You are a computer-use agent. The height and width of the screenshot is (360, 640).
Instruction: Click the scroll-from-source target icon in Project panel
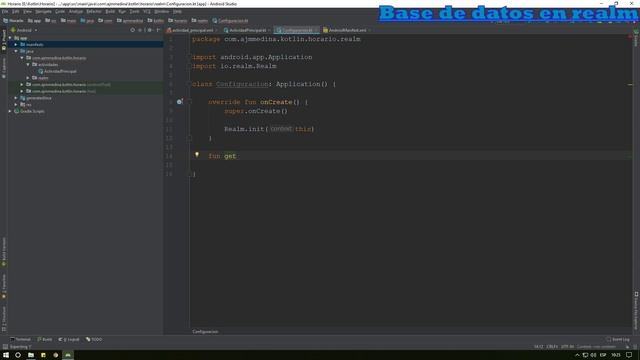[x=133, y=30]
